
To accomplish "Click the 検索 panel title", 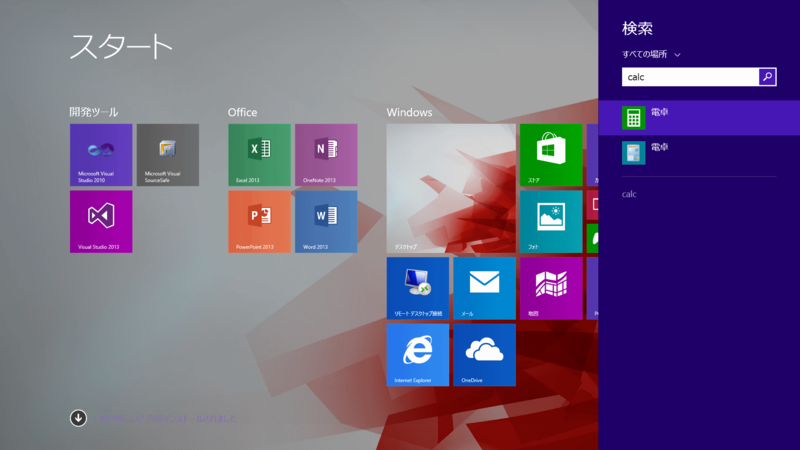I will [x=637, y=29].
